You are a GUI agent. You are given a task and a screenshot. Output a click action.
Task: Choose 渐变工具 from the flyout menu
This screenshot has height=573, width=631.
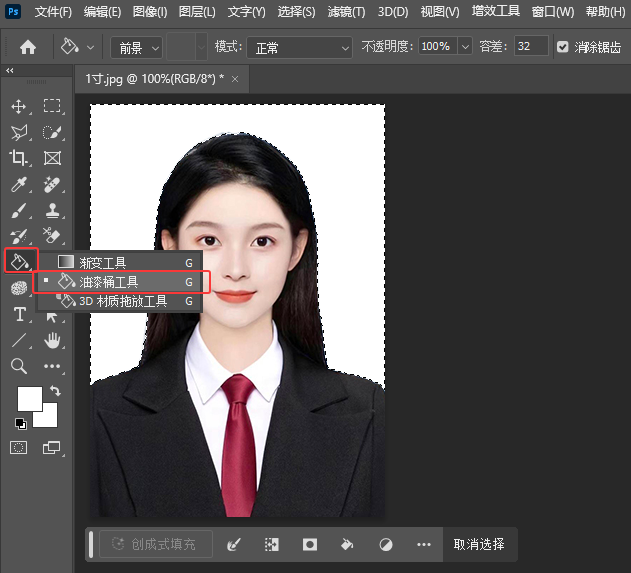102,262
